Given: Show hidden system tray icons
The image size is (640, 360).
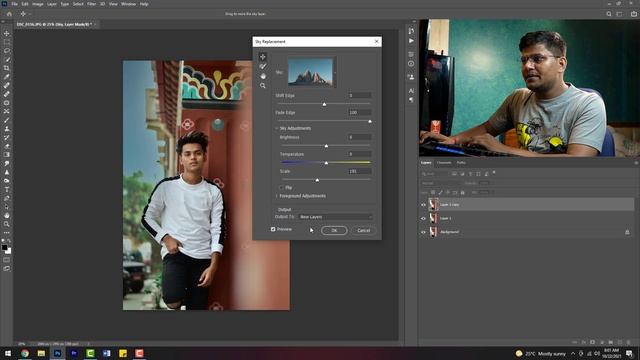Looking at the screenshot, I should [x=573, y=353].
